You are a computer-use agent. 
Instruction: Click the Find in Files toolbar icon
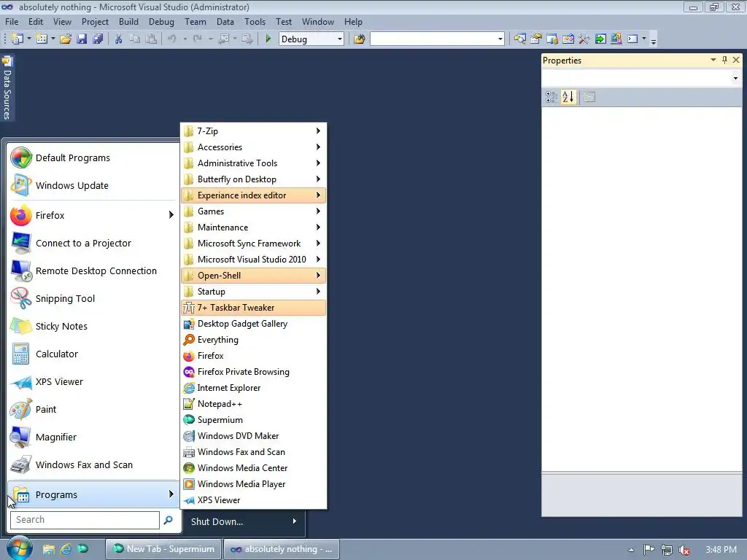point(359,39)
